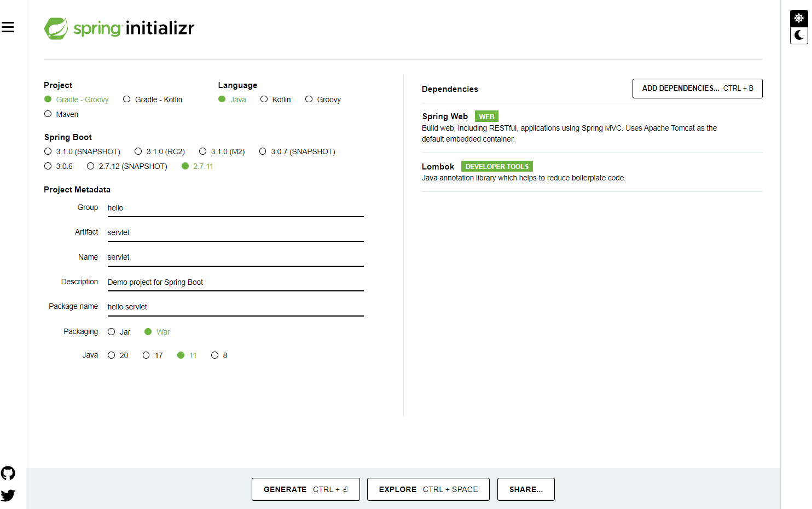Click the Generate button
This screenshot has width=812, height=509.
[305, 489]
